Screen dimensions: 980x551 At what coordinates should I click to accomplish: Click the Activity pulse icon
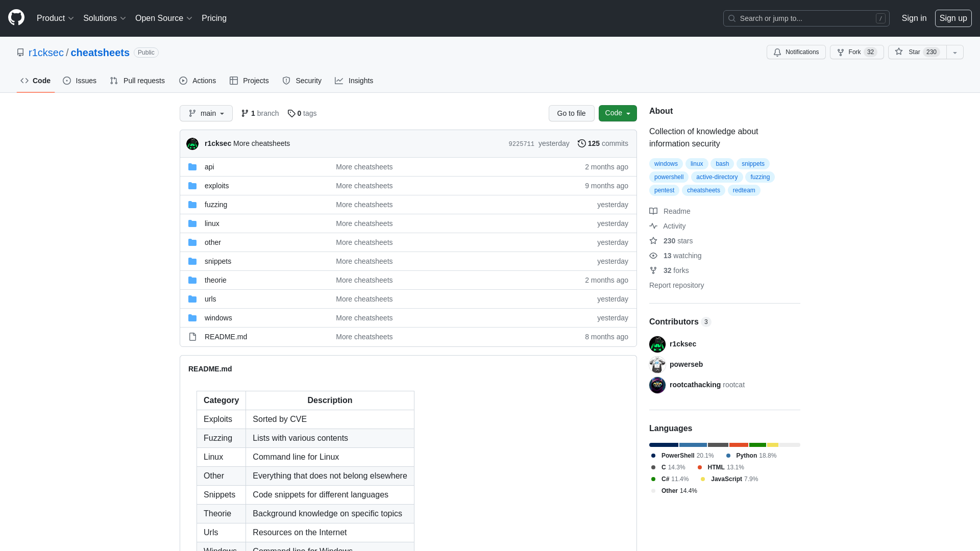tap(653, 226)
